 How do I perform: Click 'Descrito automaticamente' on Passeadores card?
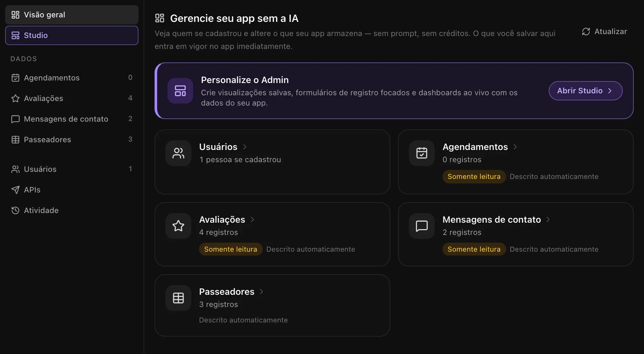pos(243,320)
